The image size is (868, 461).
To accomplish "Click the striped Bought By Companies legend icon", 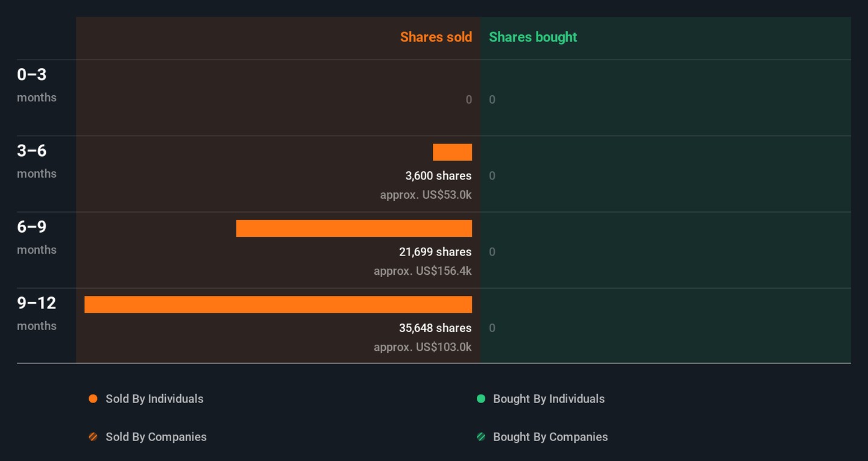I will 481,437.
